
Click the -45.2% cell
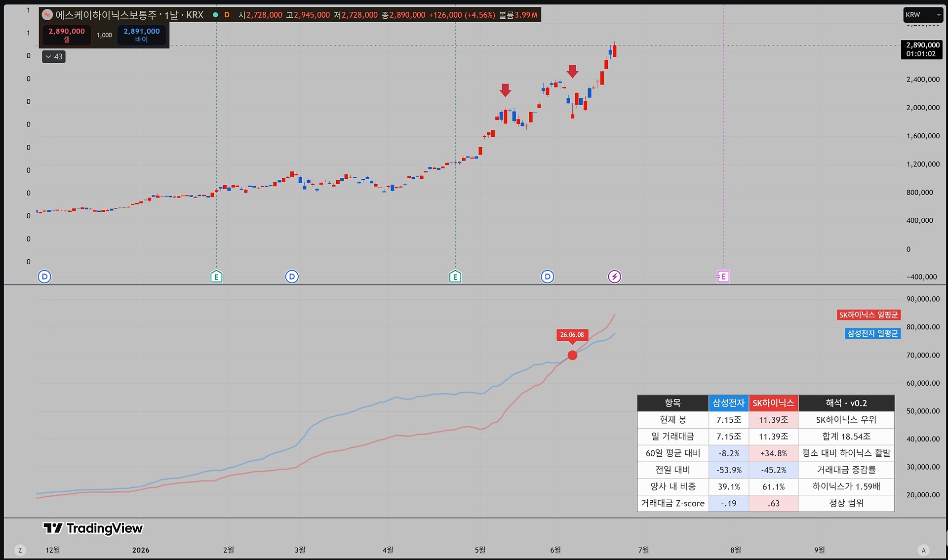tap(773, 470)
